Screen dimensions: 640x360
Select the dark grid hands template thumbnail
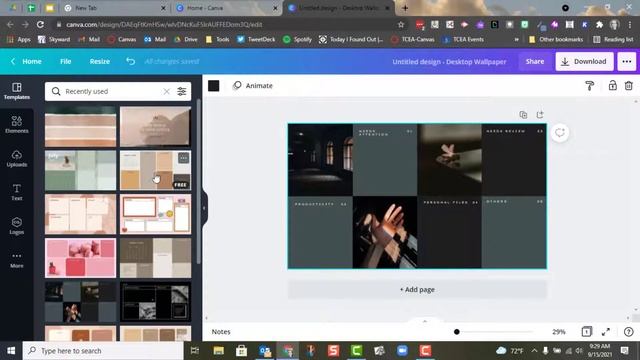click(80, 302)
